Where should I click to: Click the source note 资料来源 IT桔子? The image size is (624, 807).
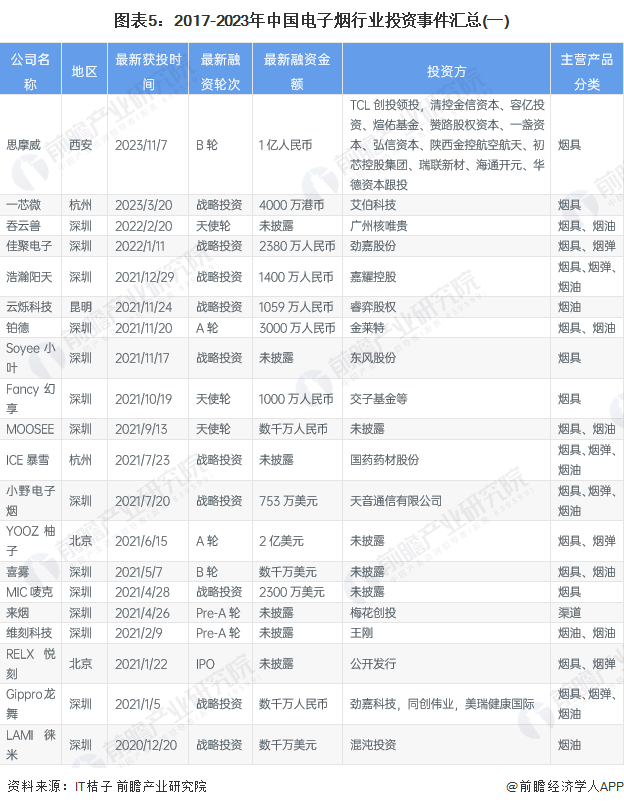[x=107, y=786]
